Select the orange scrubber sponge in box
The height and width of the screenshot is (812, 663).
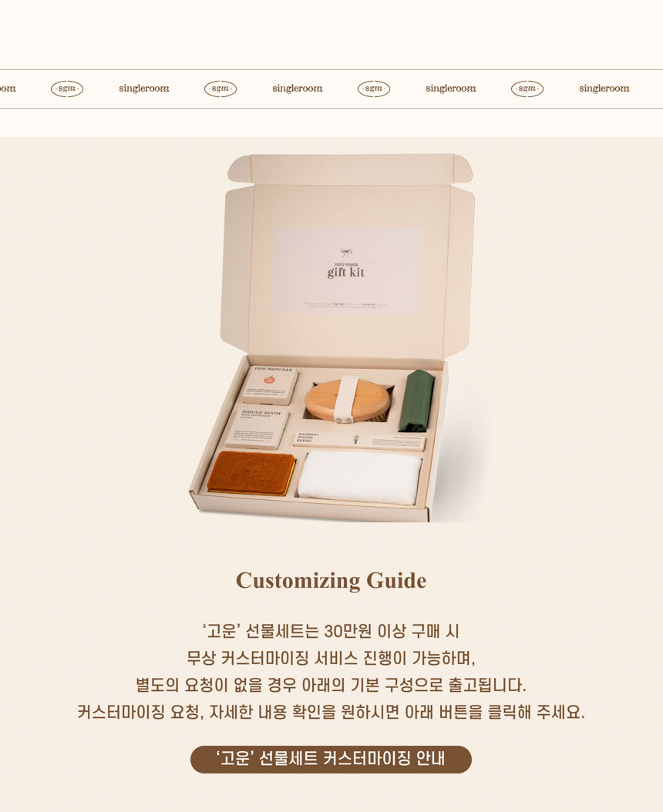[x=251, y=473]
